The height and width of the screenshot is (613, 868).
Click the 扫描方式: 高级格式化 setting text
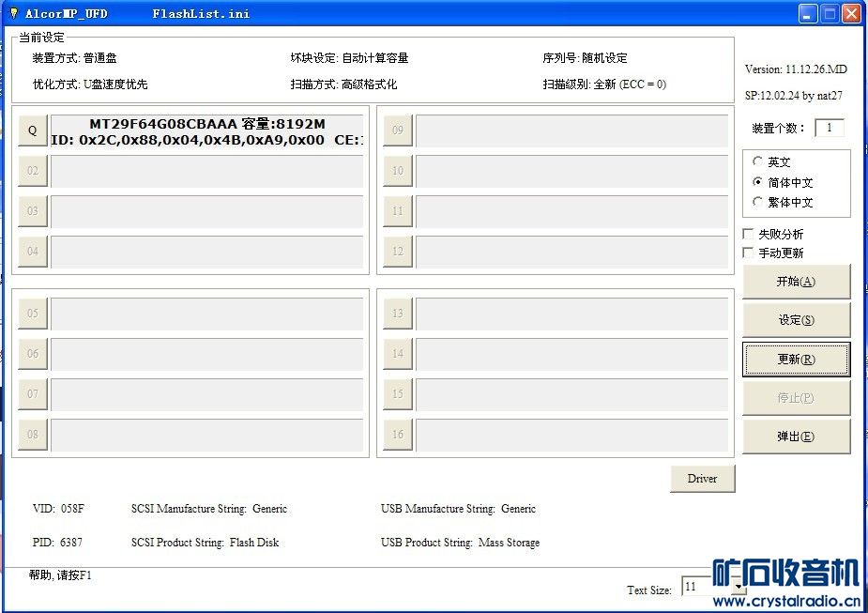click(x=343, y=84)
